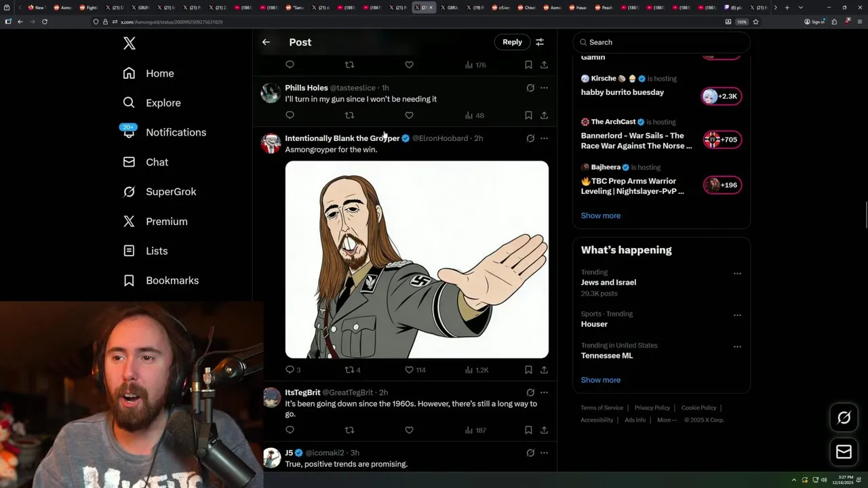Click Grok icon on Intentionally Blank post
The width and height of the screenshot is (868, 488).
tap(530, 138)
